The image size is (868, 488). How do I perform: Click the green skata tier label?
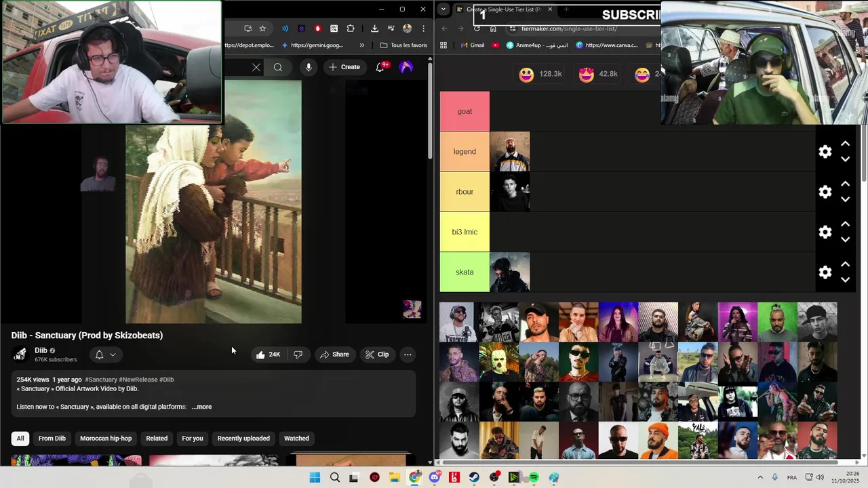465,272
